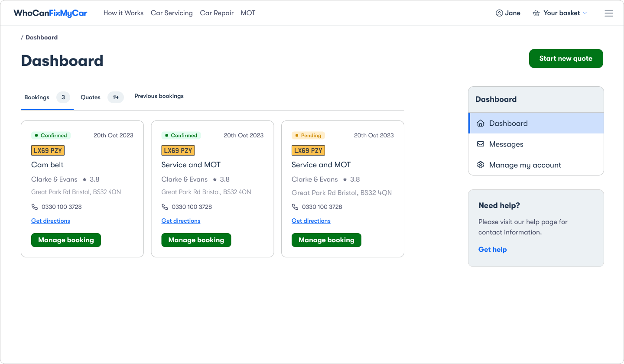Open Messages via the envelope icon

click(481, 144)
